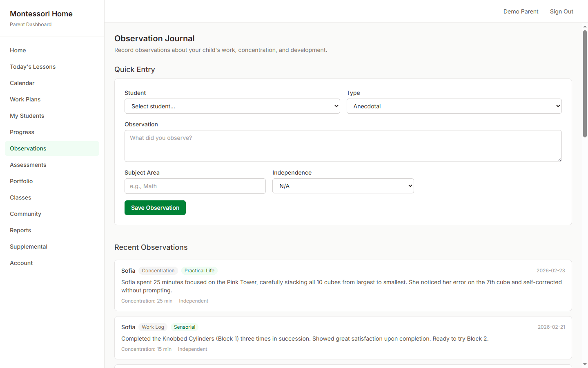This screenshot has width=588, height=368.
Task: Open the Select student dropdown
Action: [232, 106]
